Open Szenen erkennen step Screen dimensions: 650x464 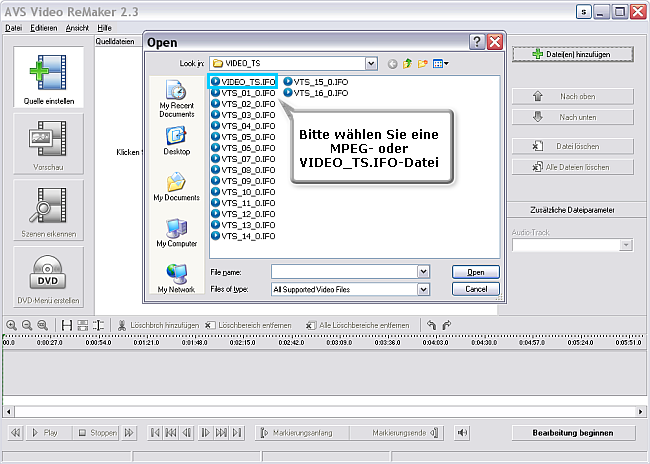49,210
